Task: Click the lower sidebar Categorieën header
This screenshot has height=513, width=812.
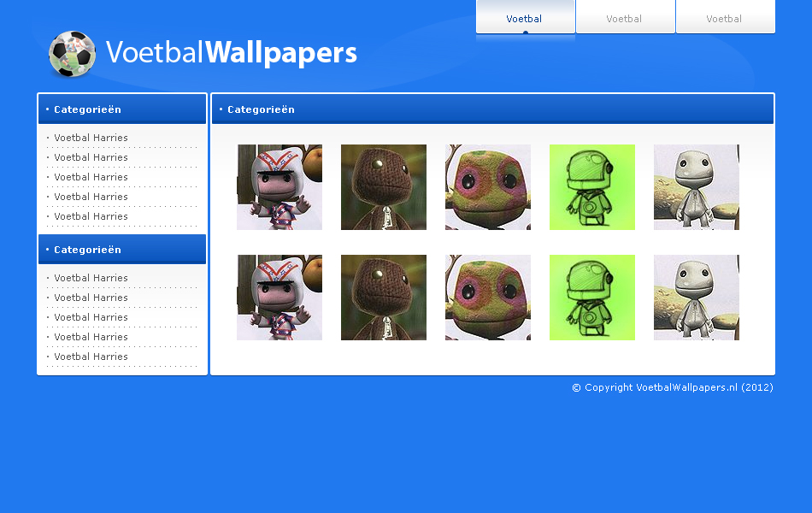Action: pos(122,250)
